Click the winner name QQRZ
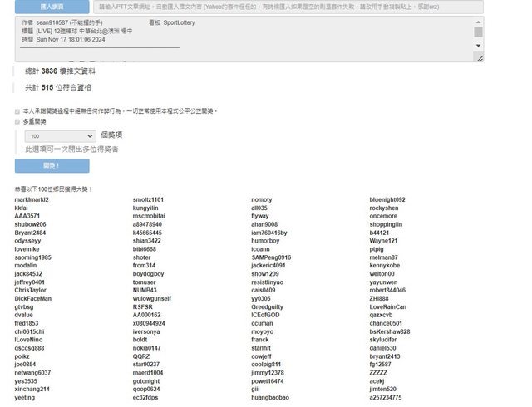Screen dimensions: 532x407 coord(141,356)
